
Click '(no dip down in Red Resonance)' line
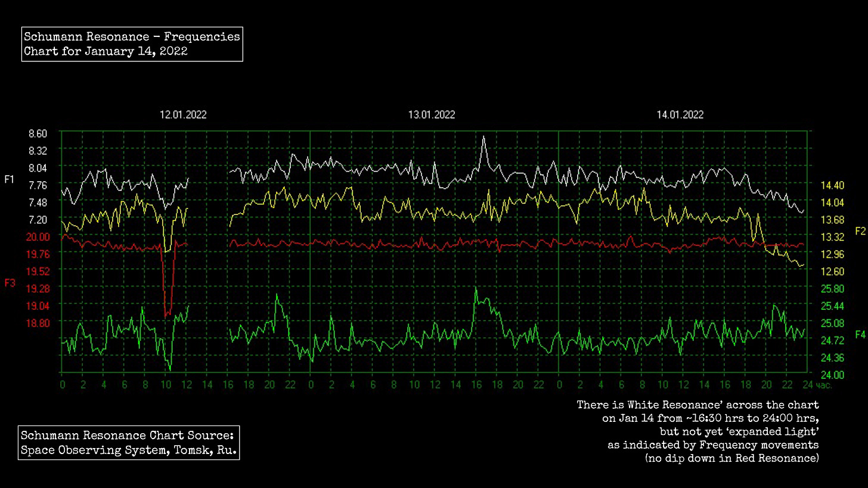pyautogui.click(x=732, y=458)
